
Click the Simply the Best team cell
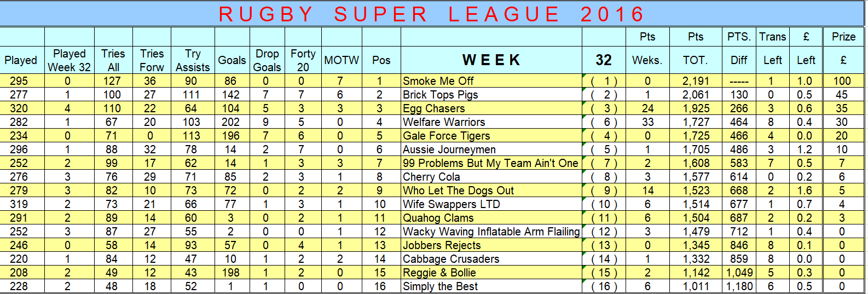tap(491, 286)
